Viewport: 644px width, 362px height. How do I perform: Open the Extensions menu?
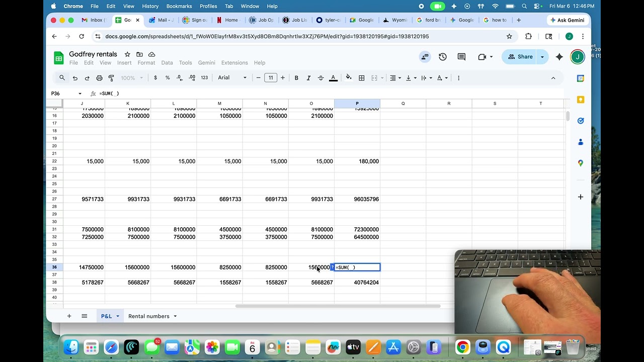pyautogui.click(x=234, y=63)
